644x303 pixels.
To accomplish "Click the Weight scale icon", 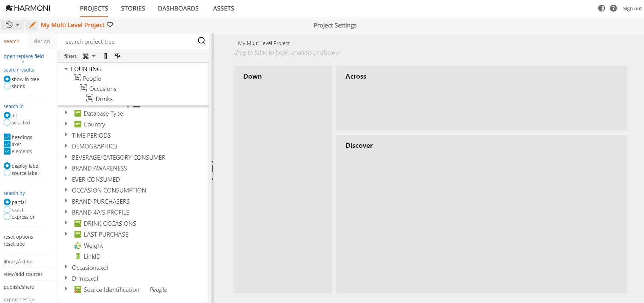I will [78, 245].
